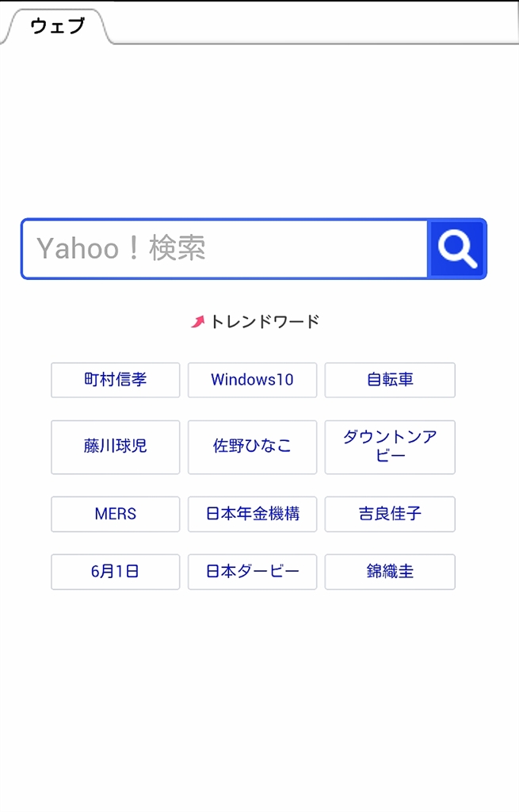The height and width of the screenshot is (812, 519).
Task: Search for 藤川球児 trend
Action: tap(116, 446)
